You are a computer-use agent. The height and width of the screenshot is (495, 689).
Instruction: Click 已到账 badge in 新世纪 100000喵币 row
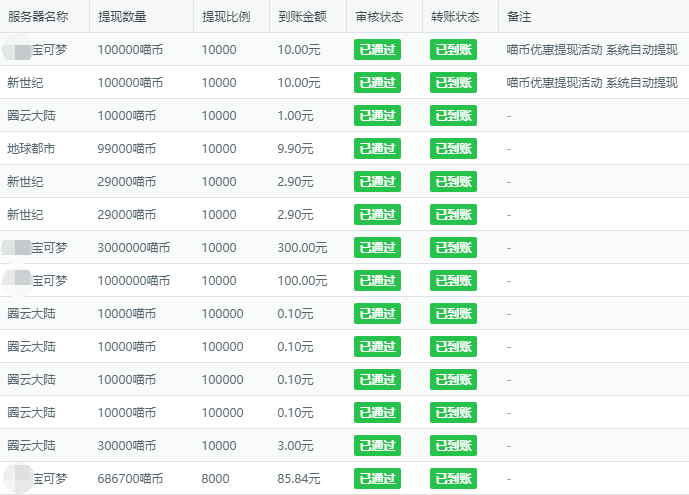click(453, 83)
